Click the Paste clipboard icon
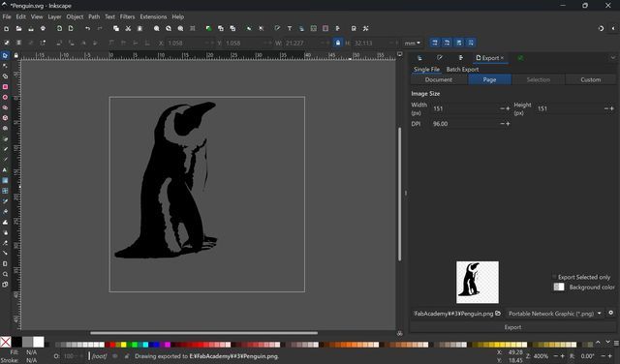The width and height of the screenshot is (620, 364). 139,28
